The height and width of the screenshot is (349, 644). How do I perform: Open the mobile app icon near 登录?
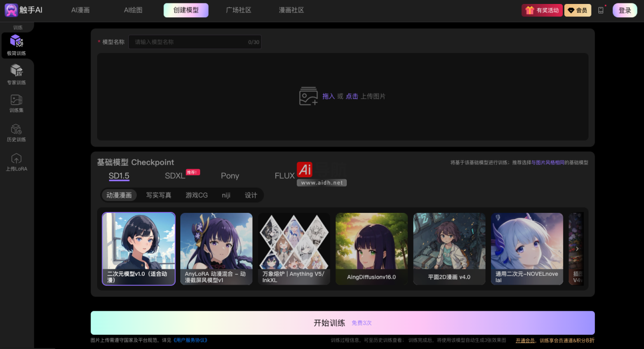pos(601,10)
